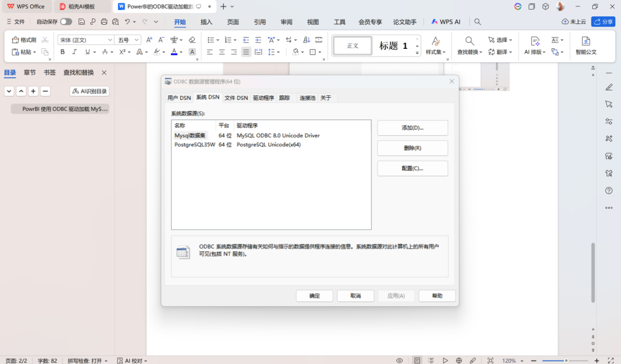Click the document vertical scrollbar
Viewport: 621px width, 364px height.
[x=593, y=273]
